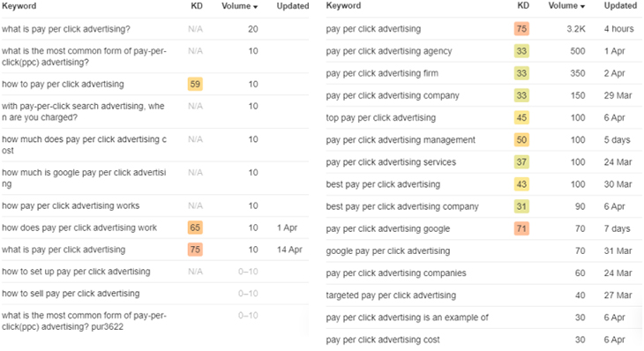Click the Updated header in right table

click(x=620, y=6)
